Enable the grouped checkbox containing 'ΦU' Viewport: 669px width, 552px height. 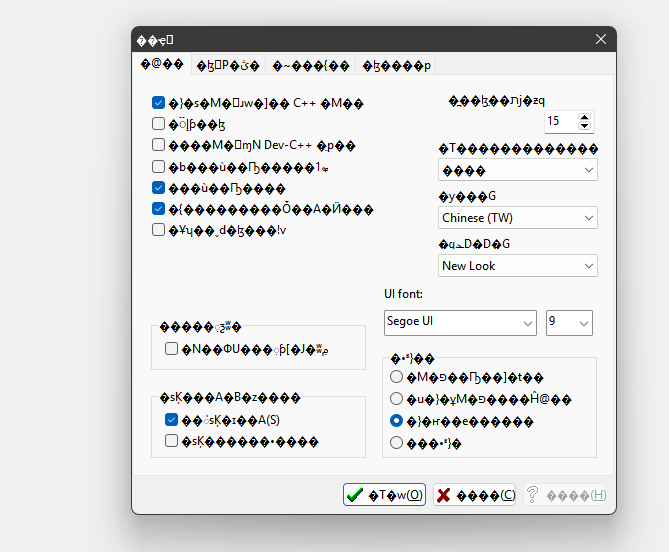[172, 349]
